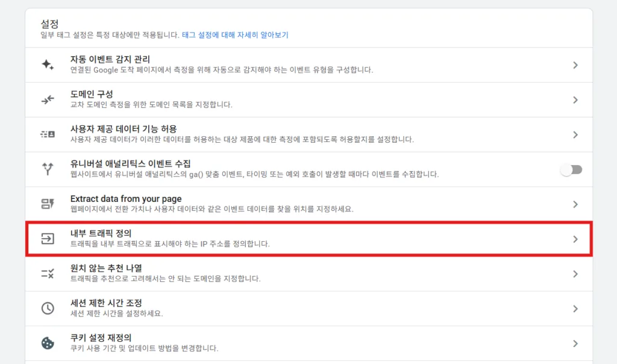Screen dimensions: 617x364
Task: Select the 내부 트래픽 정의 title
Action: (x=101, y=233)
